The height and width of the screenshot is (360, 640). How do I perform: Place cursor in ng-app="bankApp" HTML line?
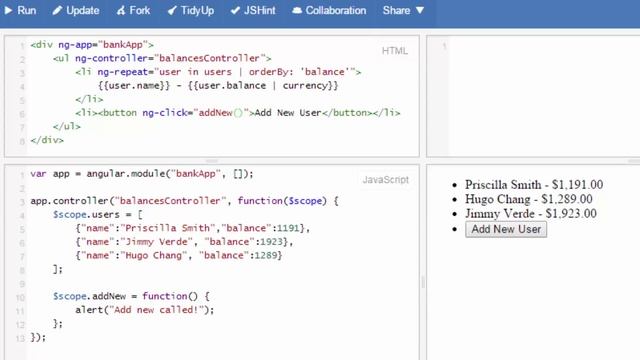point(92,44)
